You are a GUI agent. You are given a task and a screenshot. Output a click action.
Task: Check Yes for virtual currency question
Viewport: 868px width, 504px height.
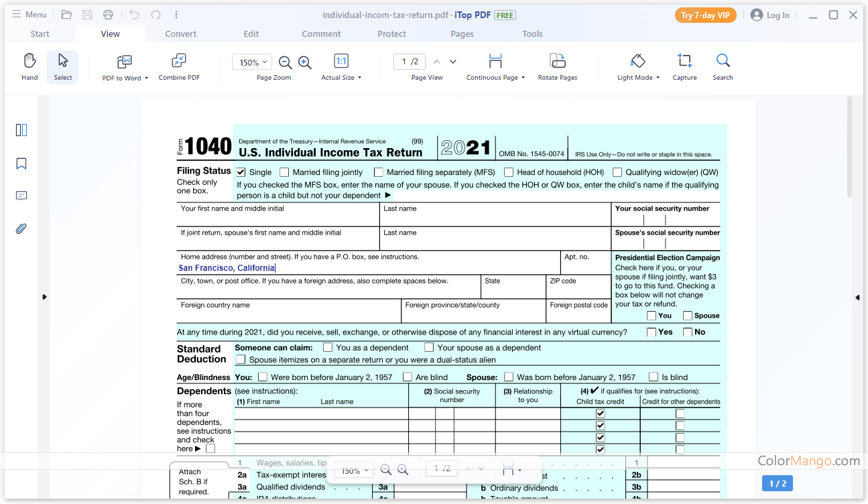pos(652,332)
